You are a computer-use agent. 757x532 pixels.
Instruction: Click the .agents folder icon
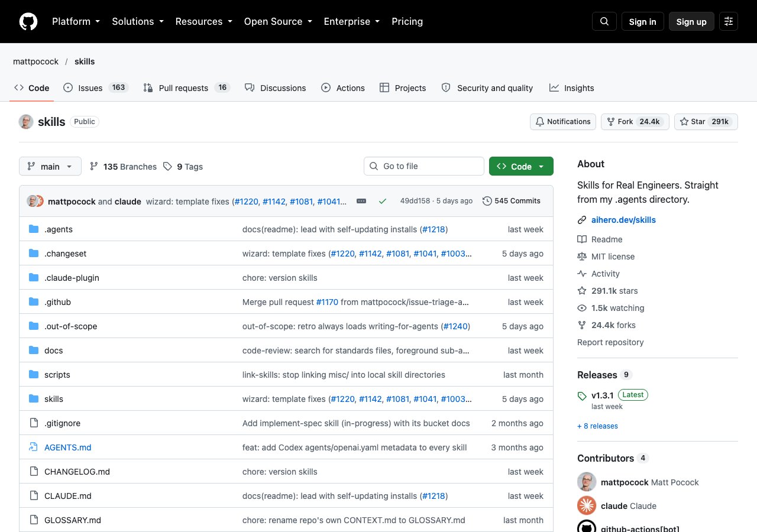pos(34,229)
